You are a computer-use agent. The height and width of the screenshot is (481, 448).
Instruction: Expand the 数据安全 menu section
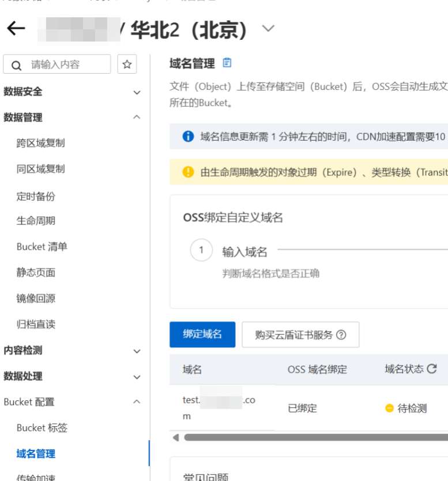pyautogui.click(x=137, y=92)
